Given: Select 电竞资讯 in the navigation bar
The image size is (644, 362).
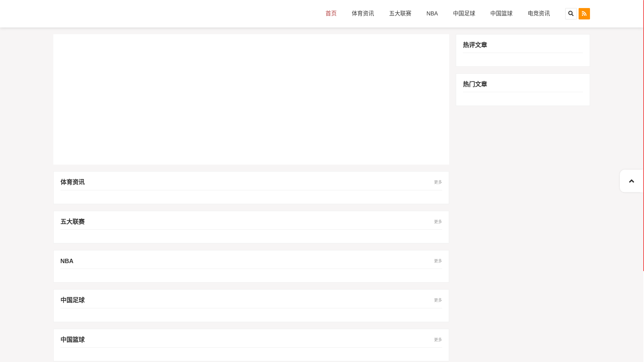Looking at the screenshot, I should [539, 14].
